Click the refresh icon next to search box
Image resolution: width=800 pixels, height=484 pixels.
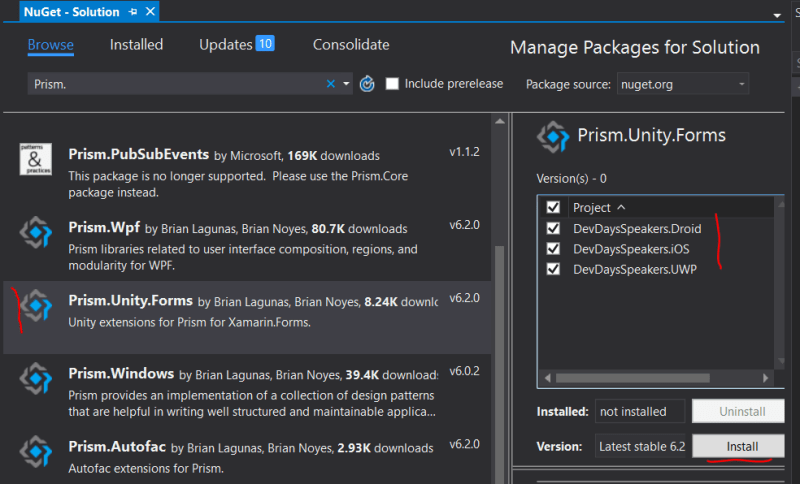[367, 84]
